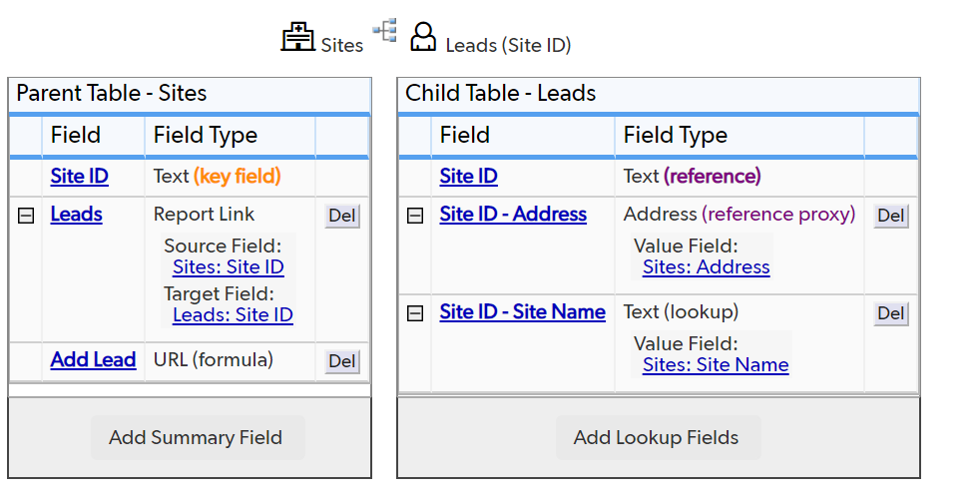
Task: Click the Leads person icon
Action: pos(423,36)
